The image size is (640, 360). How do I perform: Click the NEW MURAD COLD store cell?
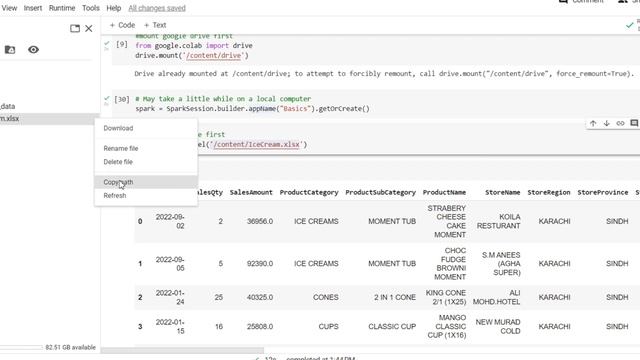[498, 327]
